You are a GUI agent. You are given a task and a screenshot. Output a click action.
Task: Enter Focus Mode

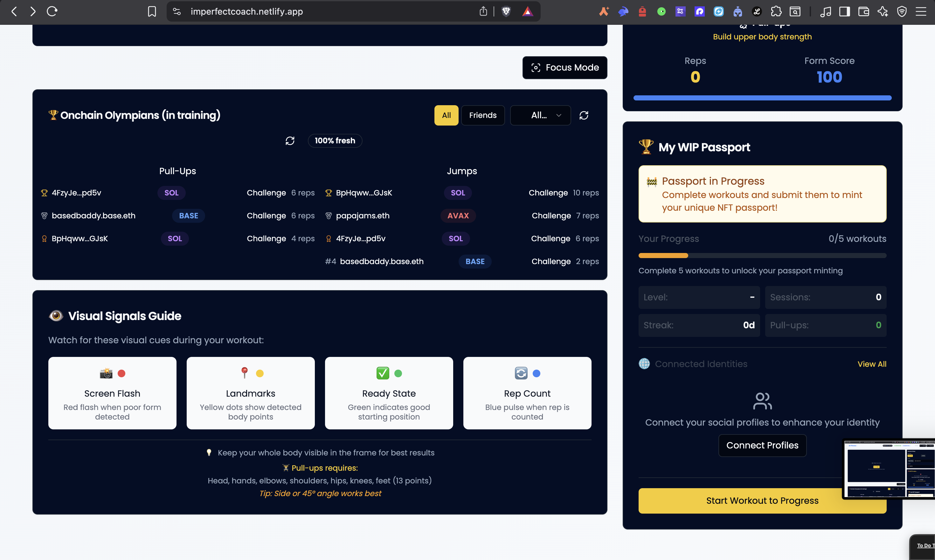(x=564, y=68)
